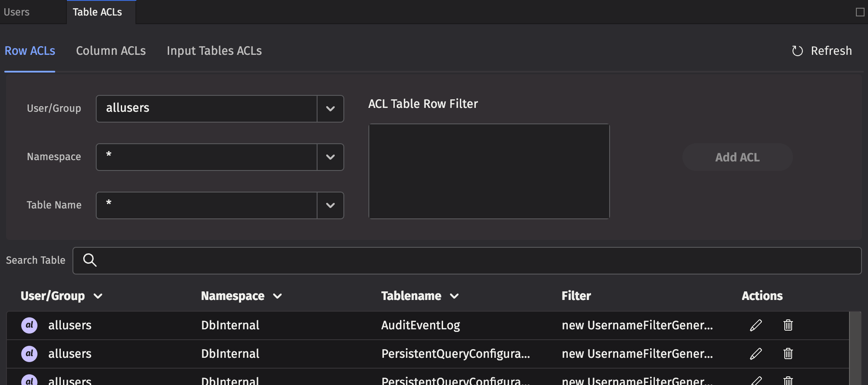Image resolution: width=868 pixels, height=385 pixels.
Task: Focus the Search Table input field
Action: click(475, 261)
